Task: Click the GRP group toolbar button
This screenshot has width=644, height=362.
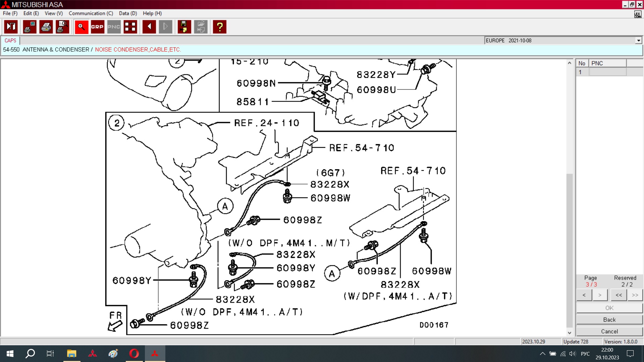Action: [97, 27]
